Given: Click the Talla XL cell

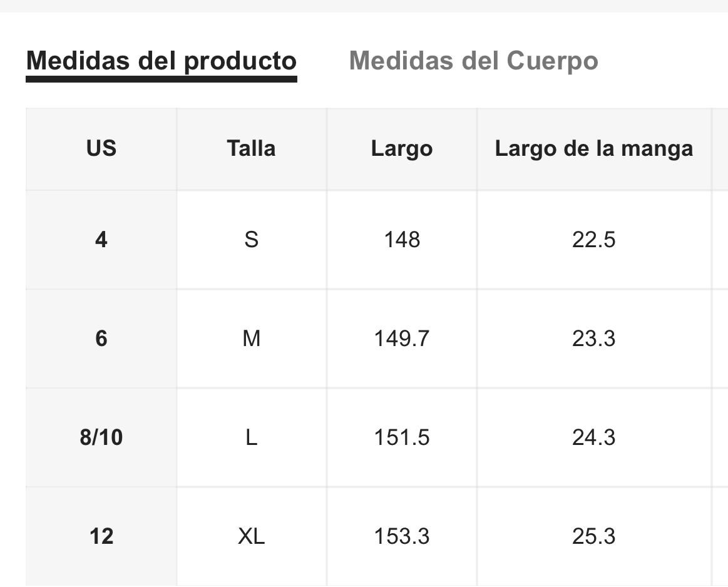Looking at the screenshot, I should (x=251, y=536).
